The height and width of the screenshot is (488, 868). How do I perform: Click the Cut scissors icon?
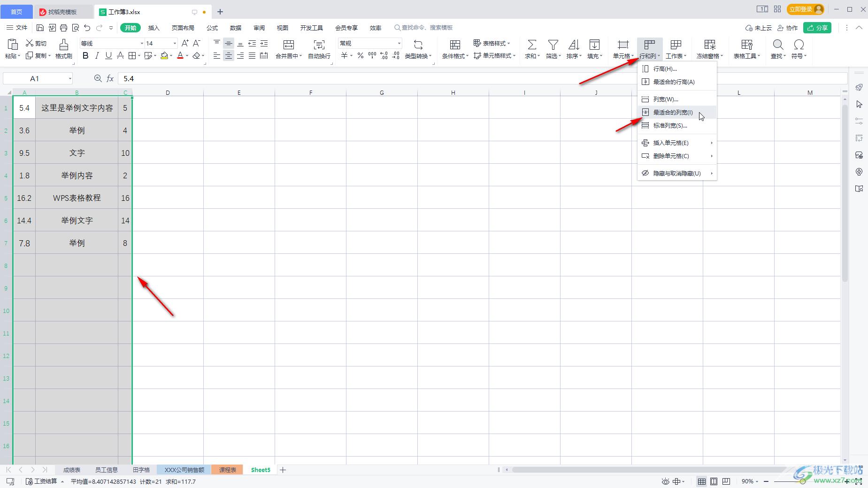click(30, 43)
